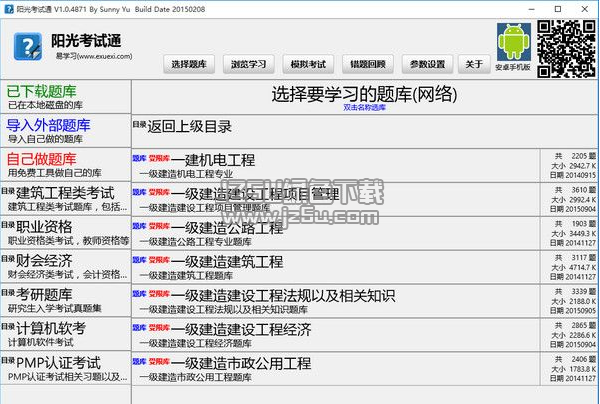Image resolution: width=600 pixels, height=404 pixels.
Task: Click the 共 3339 题 info cell
Action: click(x=576, y=292)
